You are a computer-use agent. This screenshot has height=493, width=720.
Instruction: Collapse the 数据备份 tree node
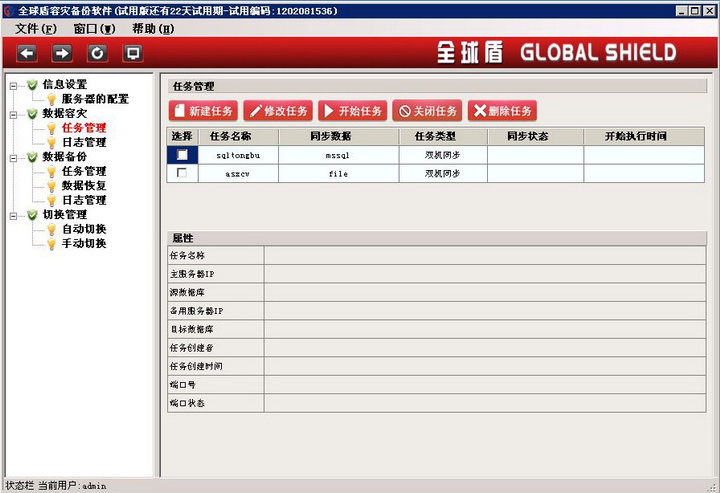tap(13, 158)
